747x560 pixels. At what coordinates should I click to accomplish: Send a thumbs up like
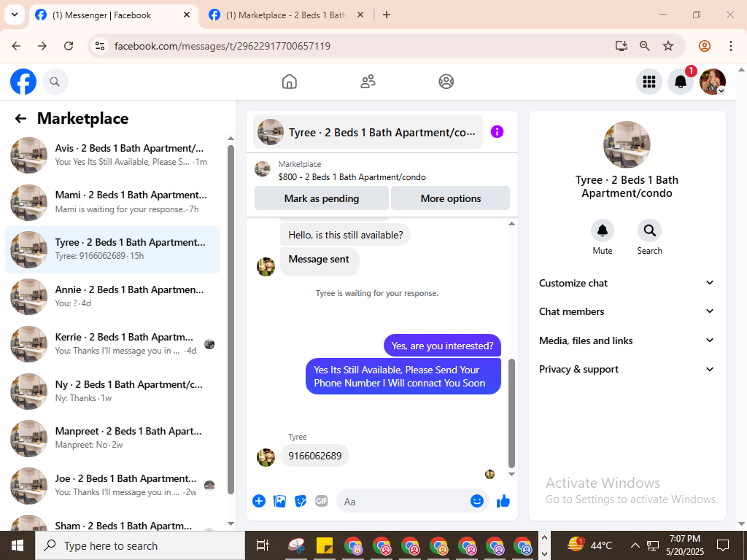click(x=503, y=501)
